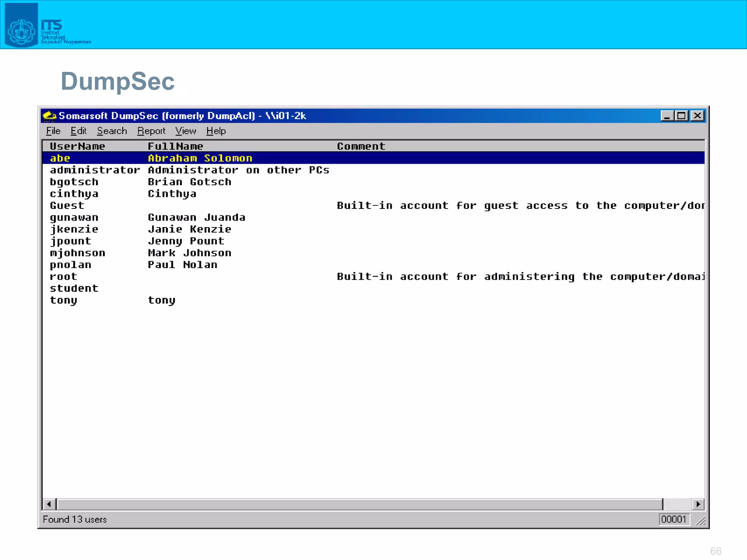Click the Comment column header
Screen dimensions: 747x560
pyautogui.click(x=361, y=146)
